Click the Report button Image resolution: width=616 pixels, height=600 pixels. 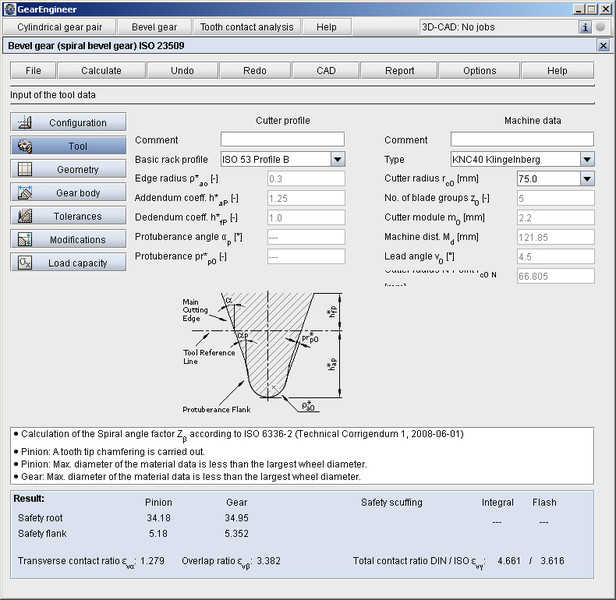(x=400, y=71)
